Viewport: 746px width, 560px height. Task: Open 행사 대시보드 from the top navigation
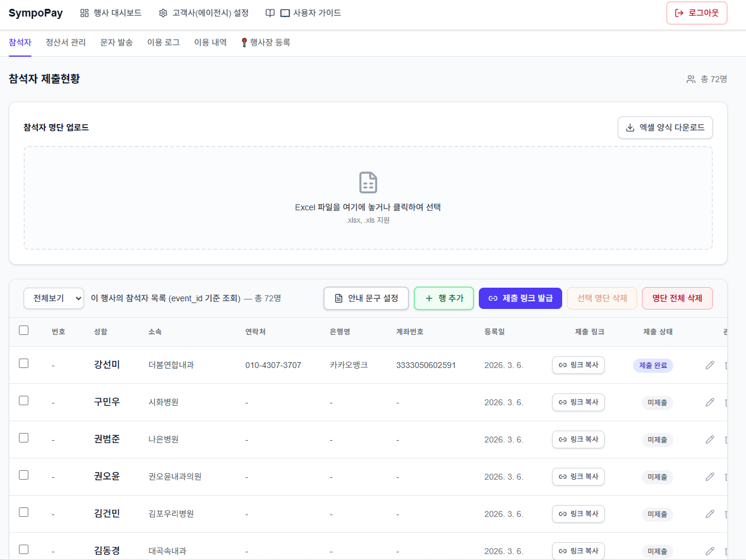[x=111, y=13]
